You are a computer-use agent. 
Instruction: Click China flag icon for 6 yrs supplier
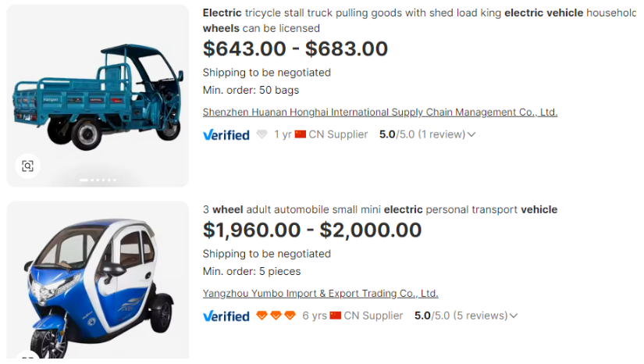tap(336, 316)
